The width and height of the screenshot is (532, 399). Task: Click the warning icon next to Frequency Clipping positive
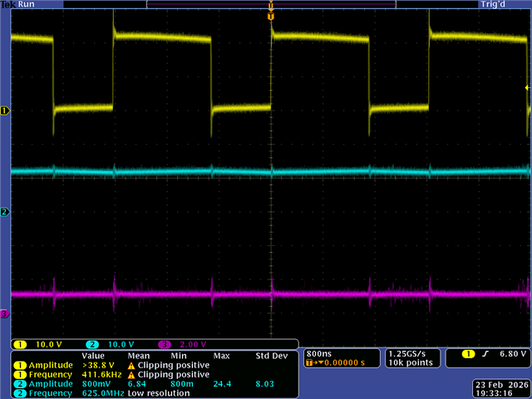click(131, 375)
